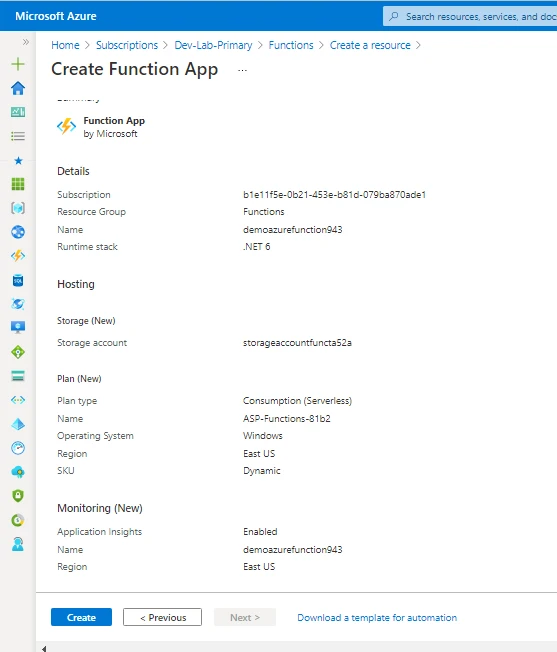Screen dimensions: 557x652
Task: Open Cost Management dollar icon in sidebar
Action: point(18,520)
